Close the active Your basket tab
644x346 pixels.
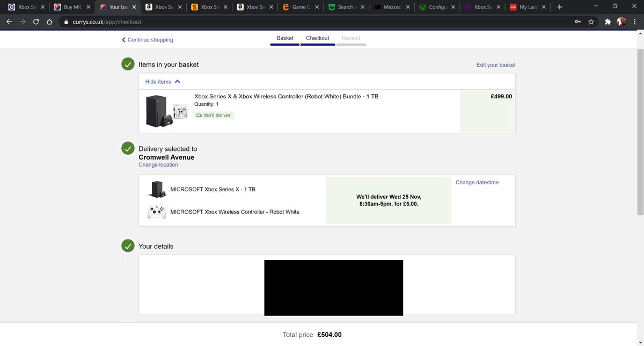pos(134,7)
